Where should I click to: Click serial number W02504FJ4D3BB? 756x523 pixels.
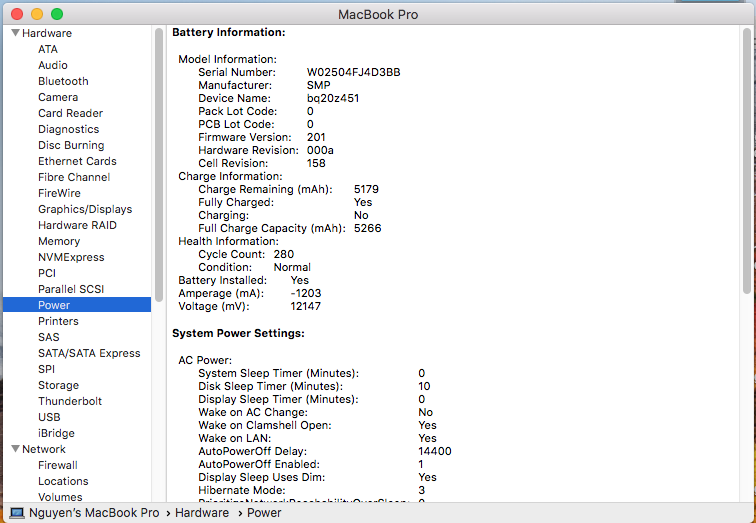point(353,72)
